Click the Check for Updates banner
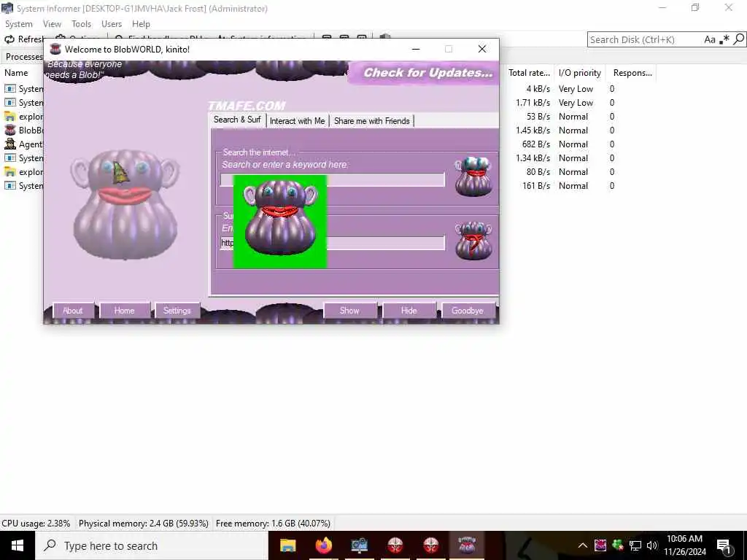 [424, 73]
